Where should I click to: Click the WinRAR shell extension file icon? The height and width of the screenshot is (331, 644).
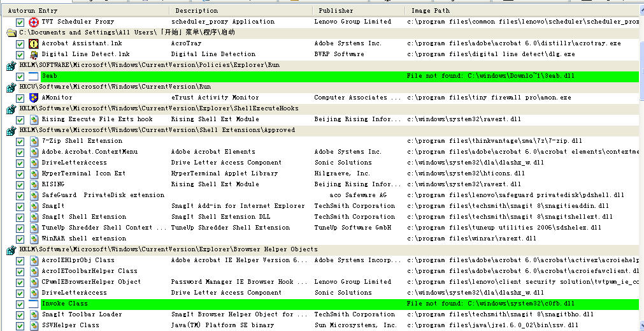34,239
